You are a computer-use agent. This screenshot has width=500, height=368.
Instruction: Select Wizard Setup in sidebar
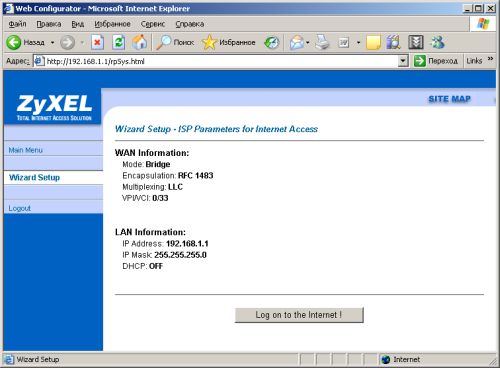click(34, 177)
